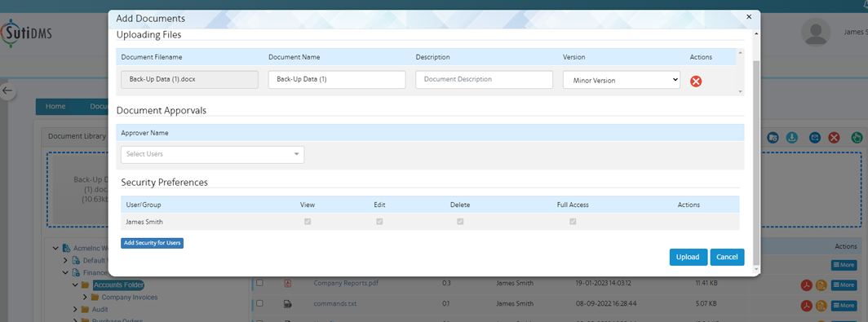Open the commands.txt link
Viewport: 868px width, 322px height.
pos(335,303)
